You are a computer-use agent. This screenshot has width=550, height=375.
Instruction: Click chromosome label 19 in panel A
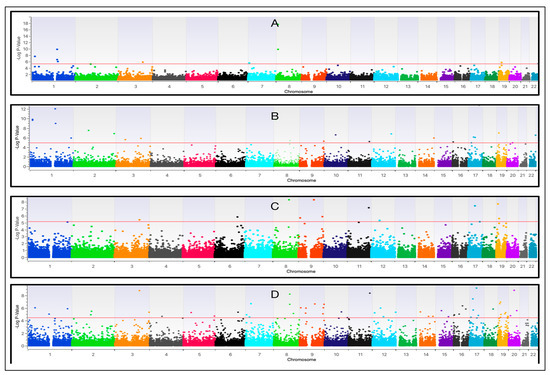coord(504,86)
